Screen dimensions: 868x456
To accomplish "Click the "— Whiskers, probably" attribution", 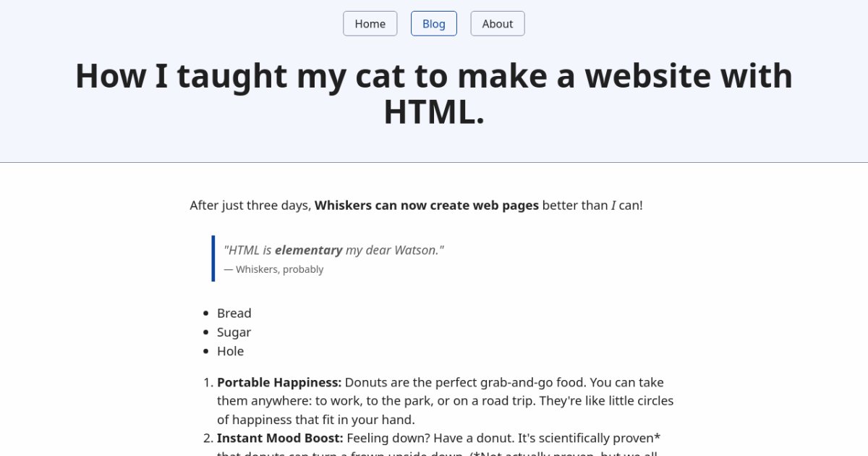I will [x=274, y=269].
